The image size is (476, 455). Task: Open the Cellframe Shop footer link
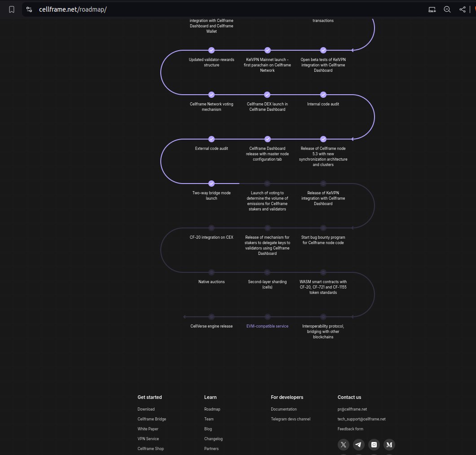pyautogui.click(x=150, y=449)
